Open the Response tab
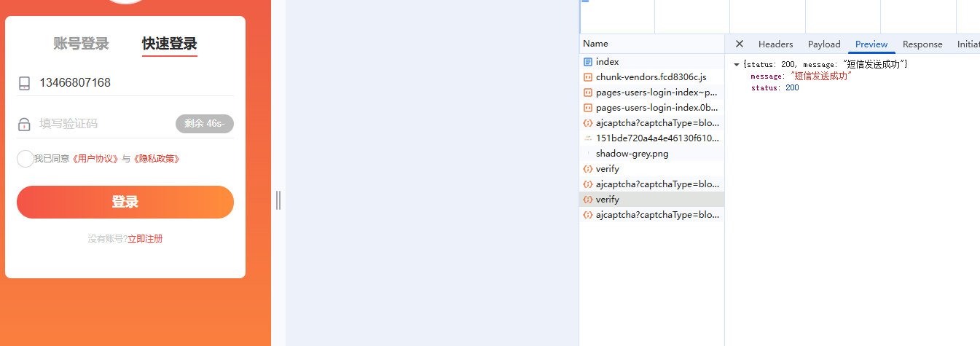This screenshot has height=346, width=980. pos(922,44)
